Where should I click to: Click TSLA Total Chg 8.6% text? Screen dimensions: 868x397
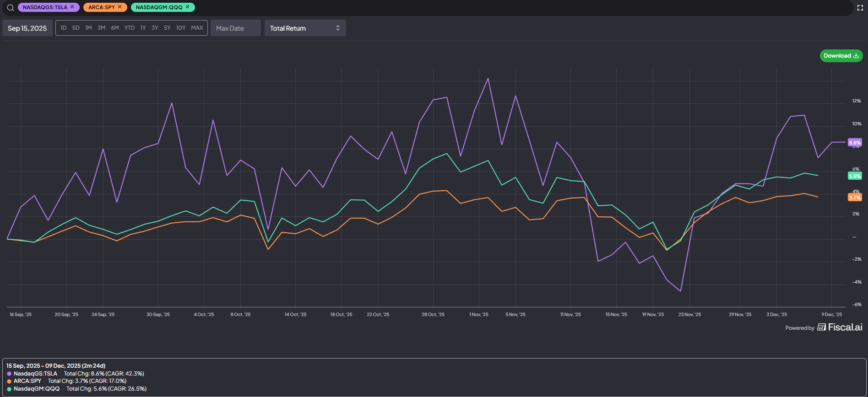[x=104, y=374]
